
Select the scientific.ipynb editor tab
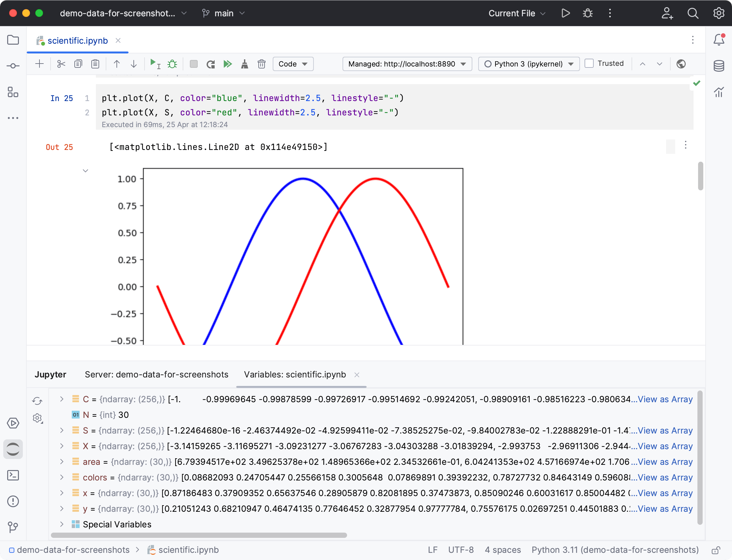coord(77,40)
